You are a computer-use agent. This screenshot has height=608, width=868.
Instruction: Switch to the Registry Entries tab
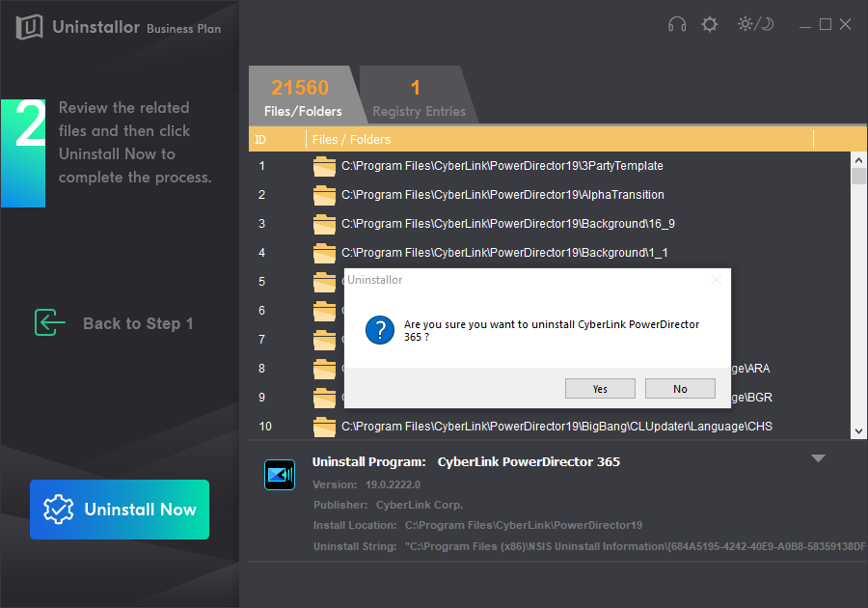(419, 96)
